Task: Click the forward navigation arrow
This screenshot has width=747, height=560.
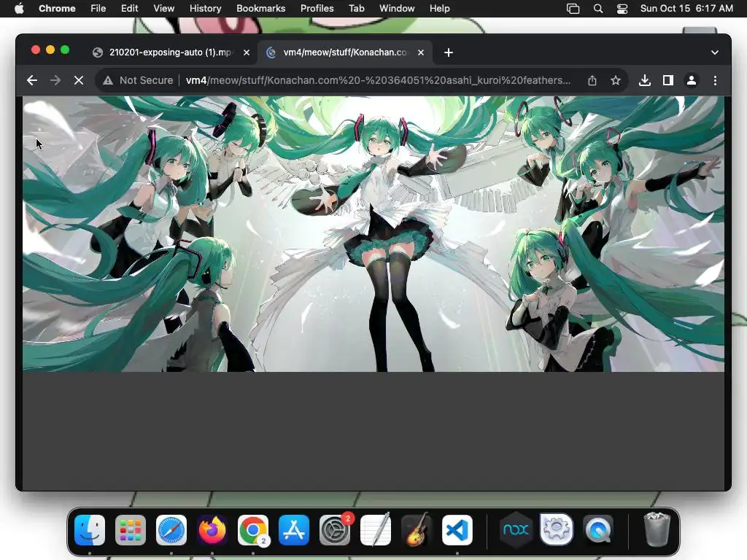Action: (55, 80)
